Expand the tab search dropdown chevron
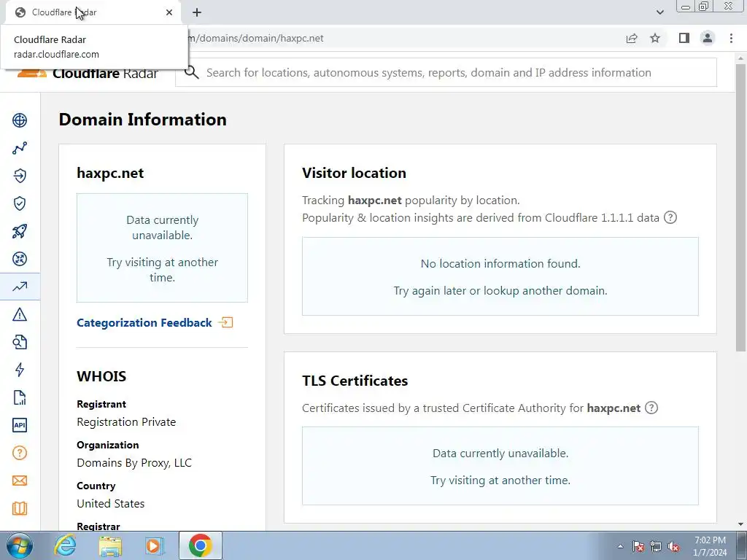747x560 pixels. [659, 12]
